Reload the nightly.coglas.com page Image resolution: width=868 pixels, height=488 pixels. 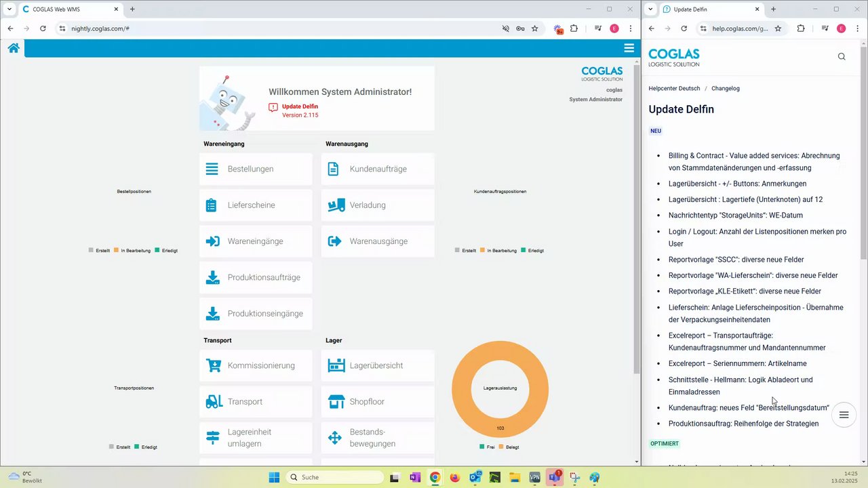[x=43, y=28]
